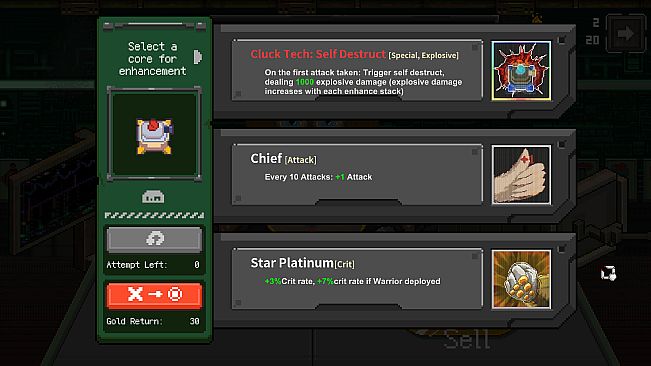651x366 pixels.
Task: Click the corner square on the Chief panel
Action: click(561, 144)
